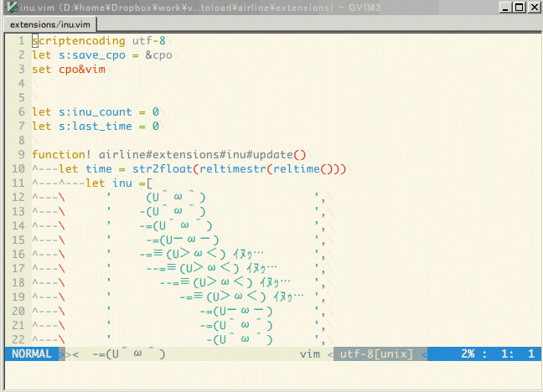Click the '2%' position indicator
This screenshot has width=543, height=392.
(x=468, y=354)
